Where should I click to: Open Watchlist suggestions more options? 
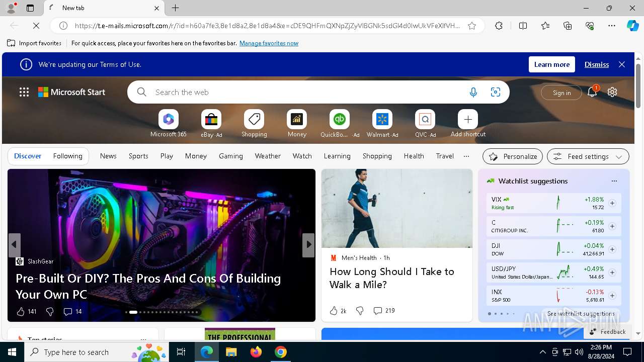click(x=614, y=181)
